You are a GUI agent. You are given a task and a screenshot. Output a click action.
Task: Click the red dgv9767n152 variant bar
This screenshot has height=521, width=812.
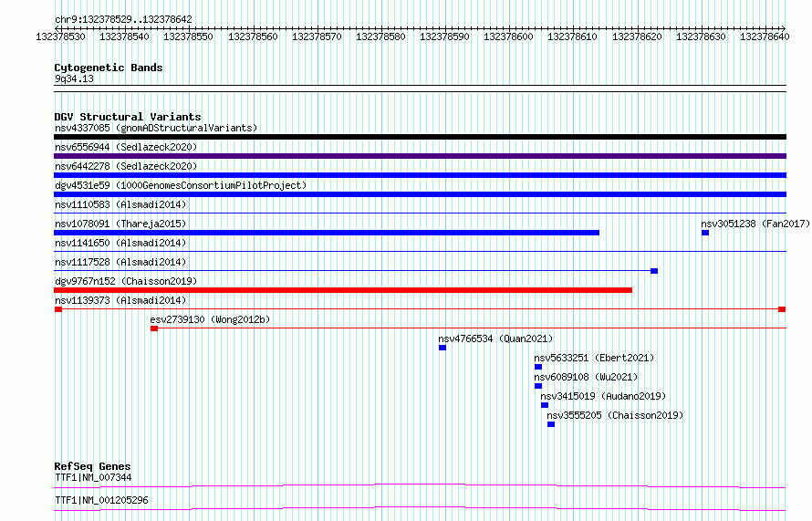point(343,290)
